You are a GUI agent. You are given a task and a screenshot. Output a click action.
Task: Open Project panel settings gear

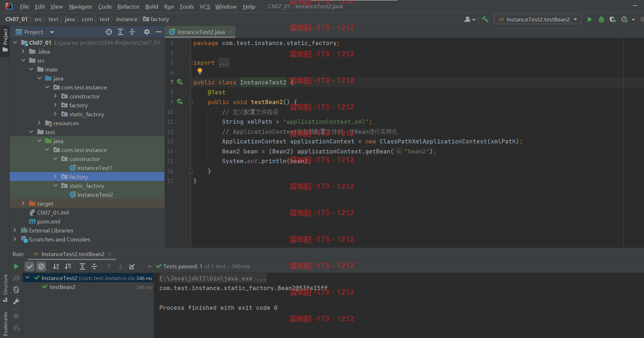pos(147,32)
